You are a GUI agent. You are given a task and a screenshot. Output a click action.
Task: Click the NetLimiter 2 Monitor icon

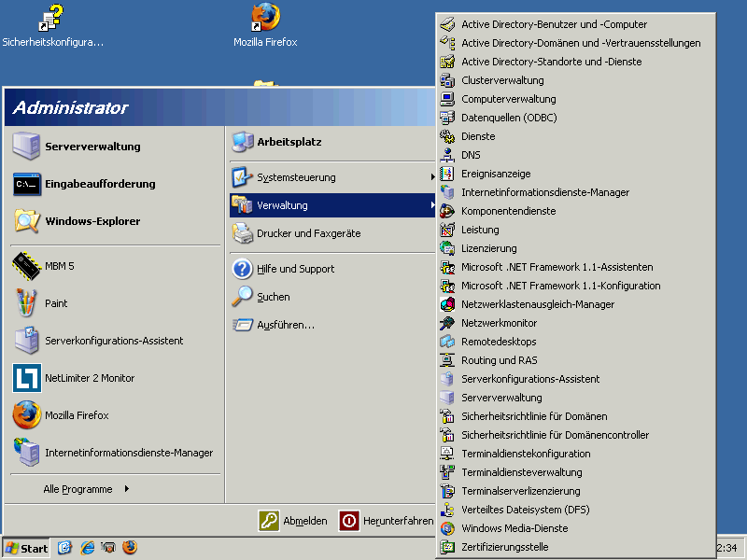click(27, 378)
